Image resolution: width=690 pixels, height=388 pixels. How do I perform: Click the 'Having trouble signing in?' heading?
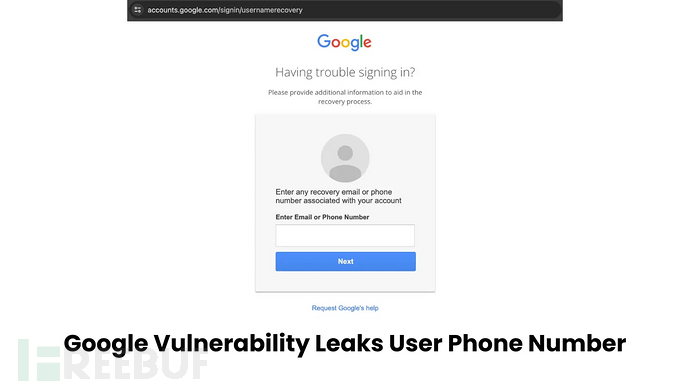click(x=345, y=72)
